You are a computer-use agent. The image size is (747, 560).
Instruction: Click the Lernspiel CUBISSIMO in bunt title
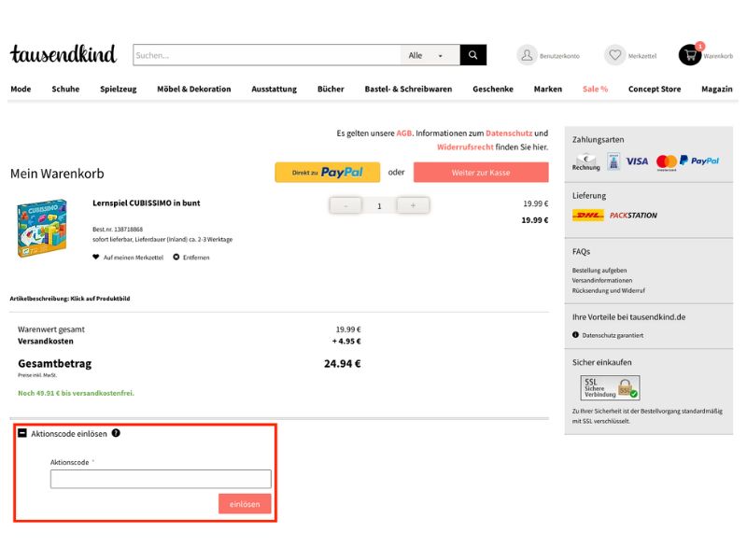click(x=147, y=203)
